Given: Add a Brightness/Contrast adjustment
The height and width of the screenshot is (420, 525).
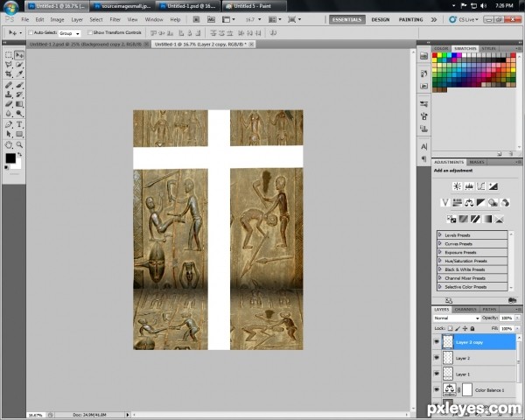Looking at the screenshot, I should coord(457,186).
